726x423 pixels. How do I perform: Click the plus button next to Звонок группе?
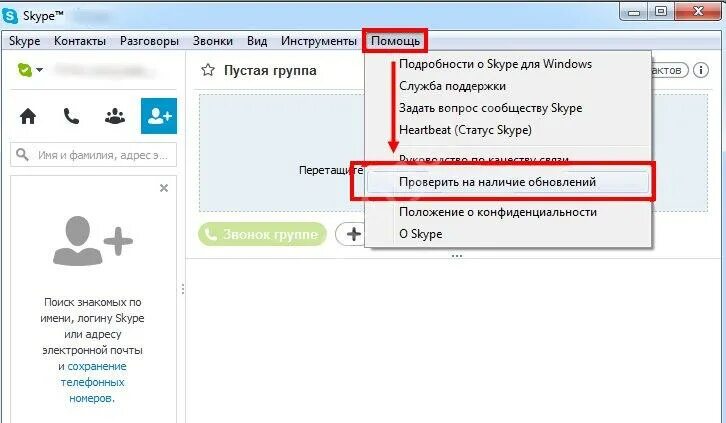click(353, 234)
